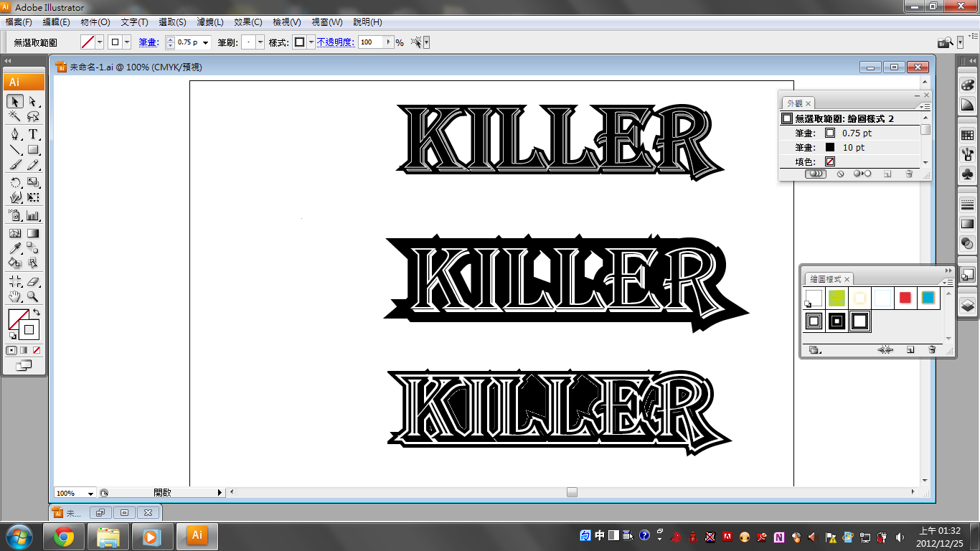Delete selected item in Appearance panel
The image size is (980, 551).
(x=909, y=174)
